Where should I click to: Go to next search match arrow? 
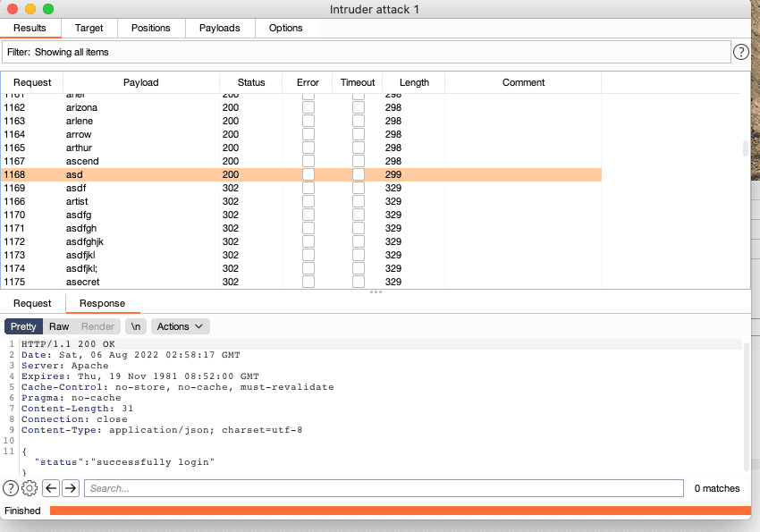(71, 488)
